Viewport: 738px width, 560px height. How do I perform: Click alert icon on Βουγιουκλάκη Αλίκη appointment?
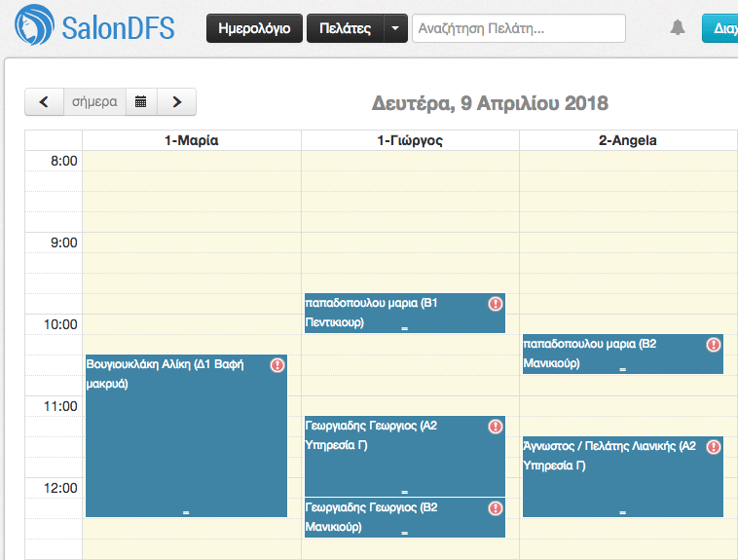tap(277, 365)
